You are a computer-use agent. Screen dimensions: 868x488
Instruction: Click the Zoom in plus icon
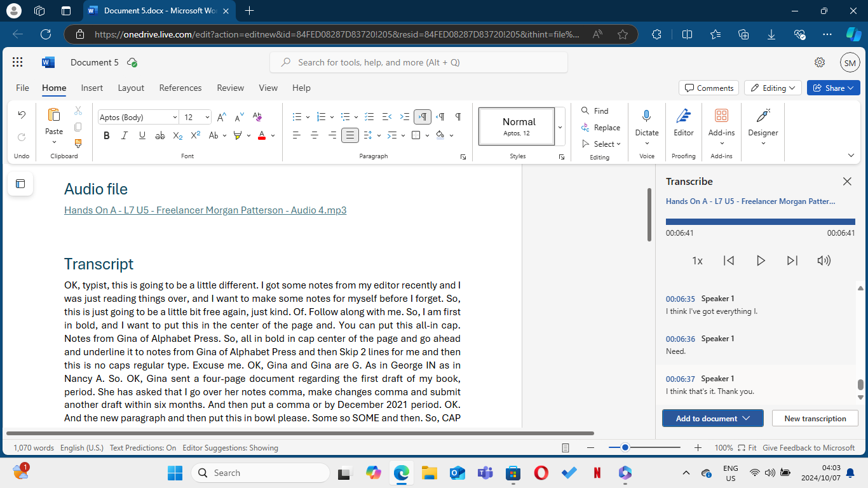coord(698,448)
